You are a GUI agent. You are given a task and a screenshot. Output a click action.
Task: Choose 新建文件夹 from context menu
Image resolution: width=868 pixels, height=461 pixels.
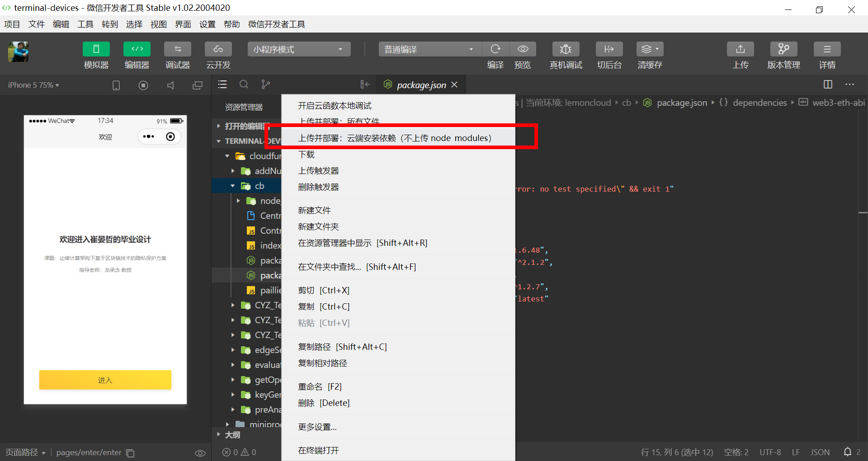(398, 227)
